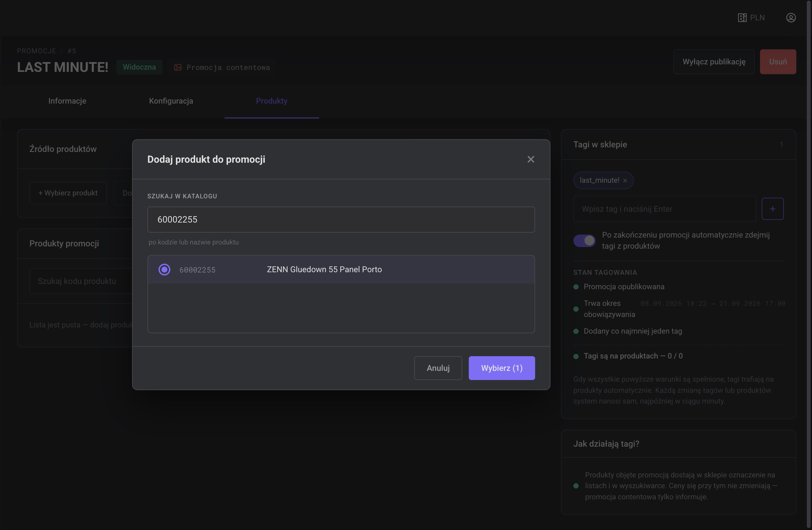Switch to the Konfiguracja tab

171,101
